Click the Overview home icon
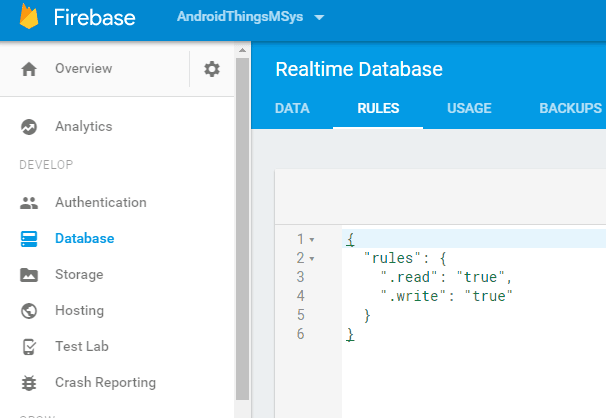Viewport: 606px width, 418px height. pyautogui.click(x=29, y=69)
